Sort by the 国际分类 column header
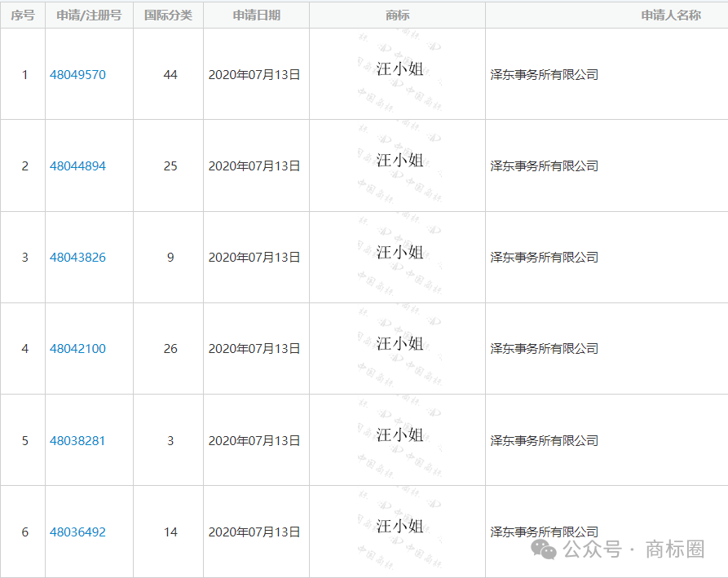The height and width of the screenshot is (578, 728). click(168, 15)
